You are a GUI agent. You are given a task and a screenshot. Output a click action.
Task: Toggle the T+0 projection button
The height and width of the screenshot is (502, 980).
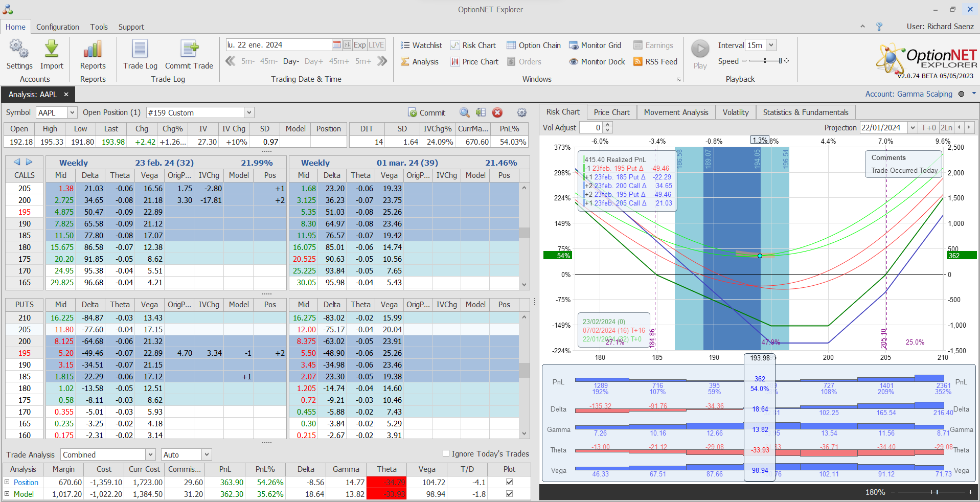928,128
